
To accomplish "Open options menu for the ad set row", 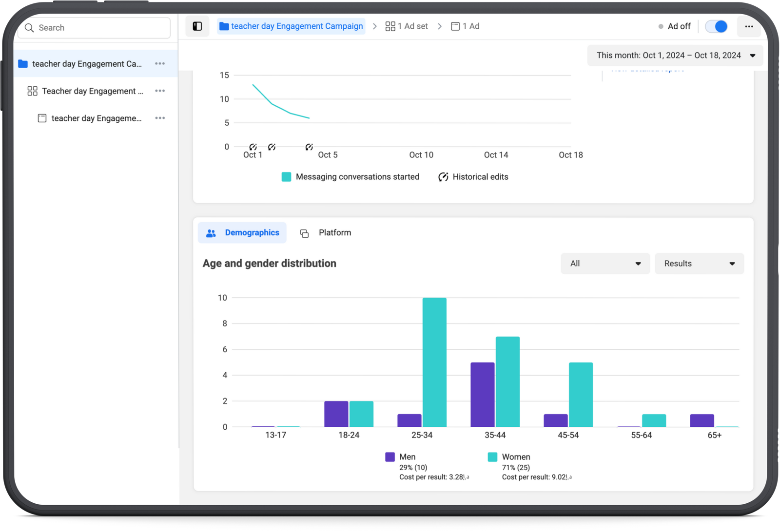I will coord(160,91).
